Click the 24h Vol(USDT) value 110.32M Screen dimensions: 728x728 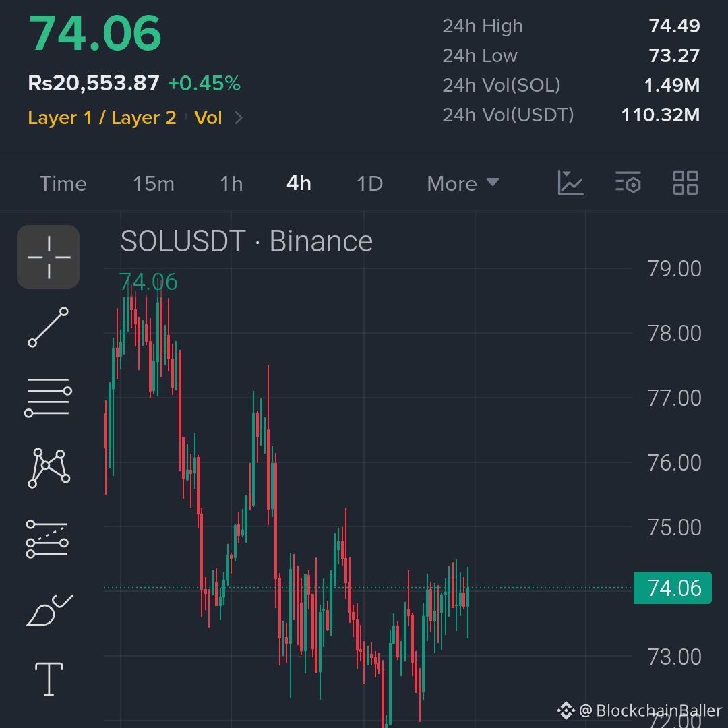660,115
